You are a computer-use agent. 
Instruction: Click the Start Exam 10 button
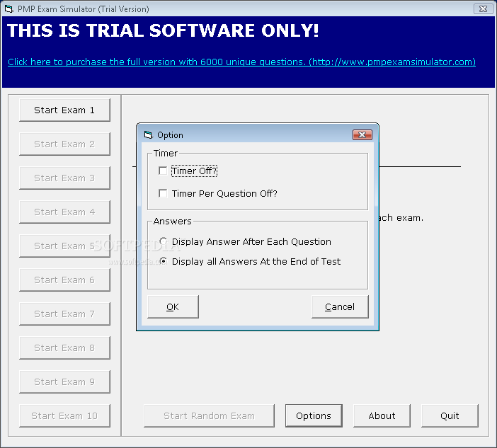[64, 415]
